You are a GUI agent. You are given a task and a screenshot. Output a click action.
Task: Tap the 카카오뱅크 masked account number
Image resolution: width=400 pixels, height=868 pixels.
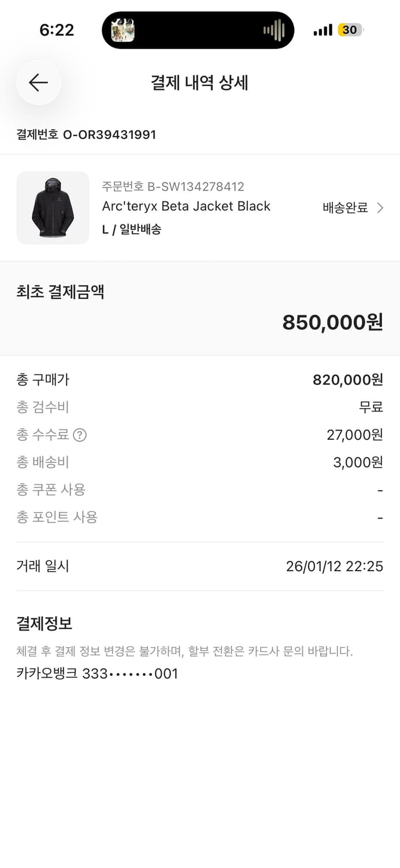tap(97, 673)
